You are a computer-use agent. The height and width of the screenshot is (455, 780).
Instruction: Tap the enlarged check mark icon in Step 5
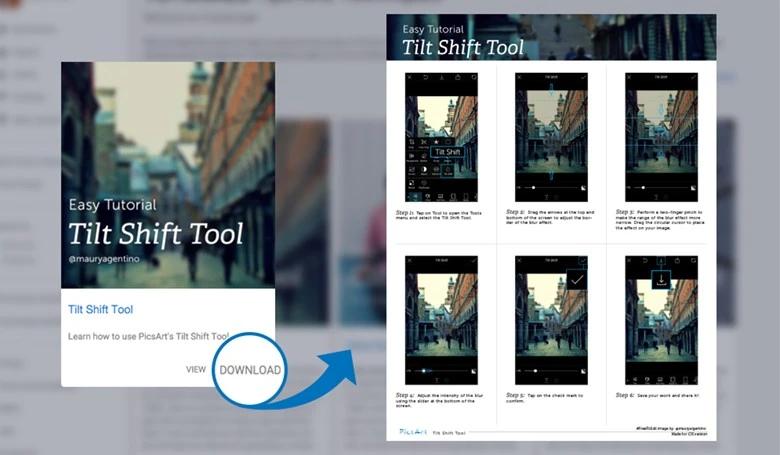pos(577,280)
